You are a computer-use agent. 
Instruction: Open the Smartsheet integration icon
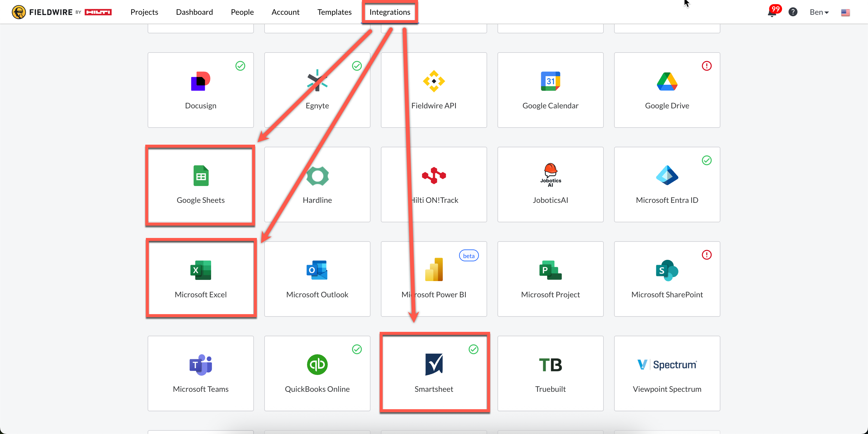[434, 364]
